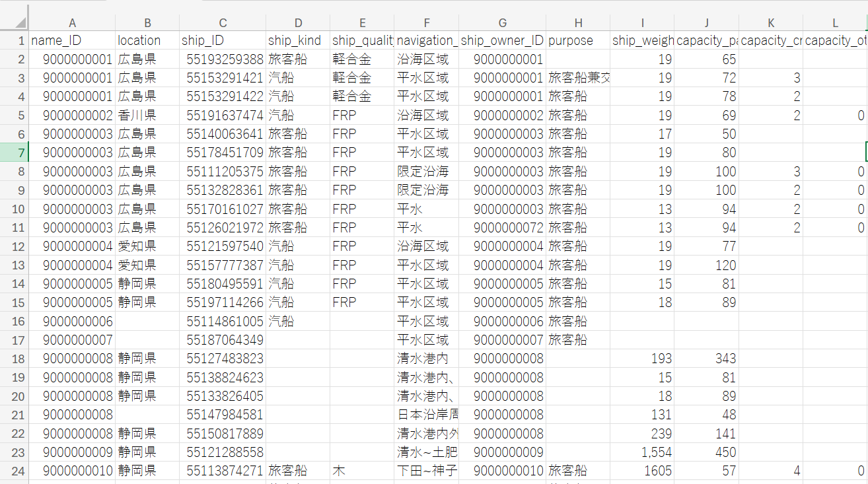Viewport: 868px width, 484px height.
Task: Click cell 55150817889
Action: click(x=223, y=434)
